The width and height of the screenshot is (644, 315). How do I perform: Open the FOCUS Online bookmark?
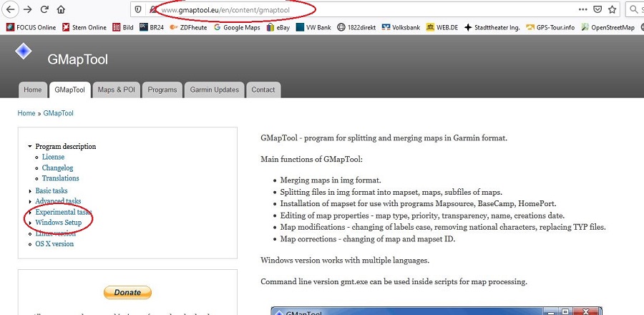31,28
